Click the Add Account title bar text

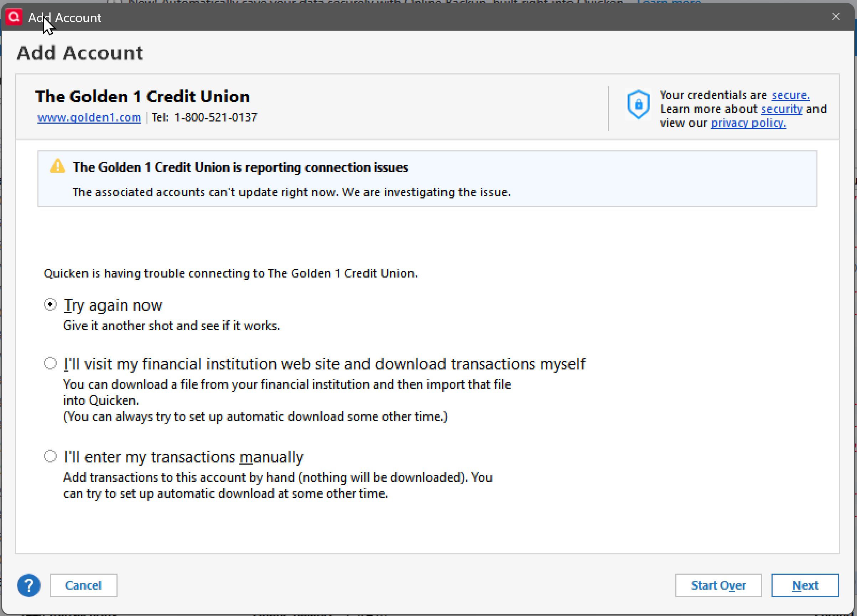pyautogui.click(x=64, y=18)
